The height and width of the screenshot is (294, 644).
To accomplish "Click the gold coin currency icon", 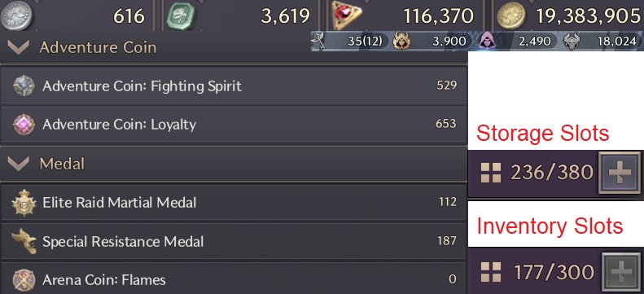I will [511, 17].
